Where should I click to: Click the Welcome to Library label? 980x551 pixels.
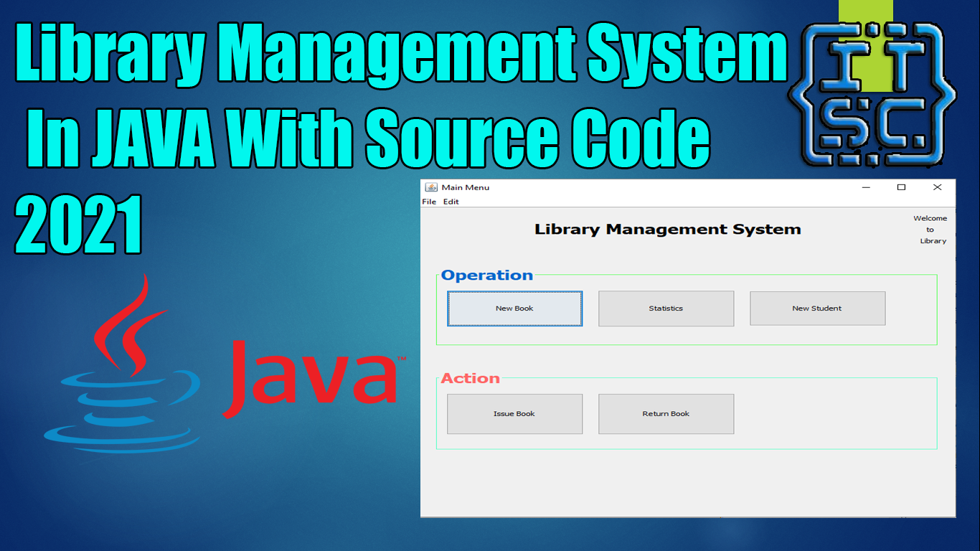930,229
